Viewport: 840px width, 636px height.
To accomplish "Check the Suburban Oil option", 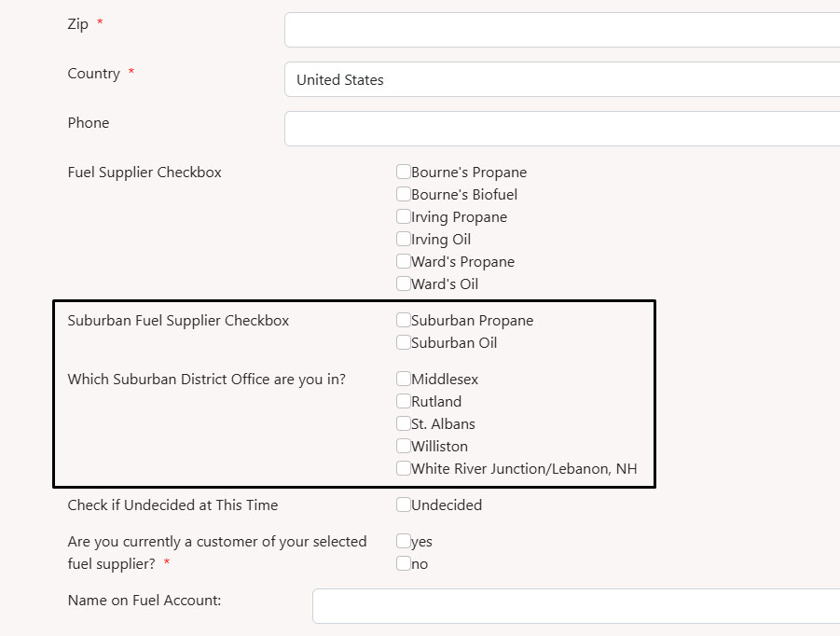I will [x=404, y=342].
